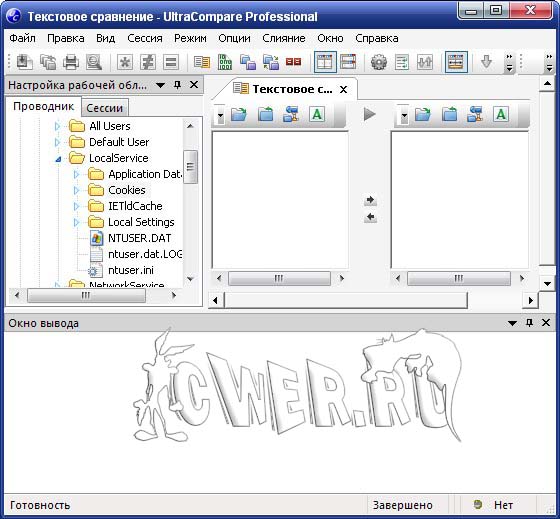This screenshot has height=519, width=560.
Task: Open left pane file history dropdown
Action: (220, 115)
